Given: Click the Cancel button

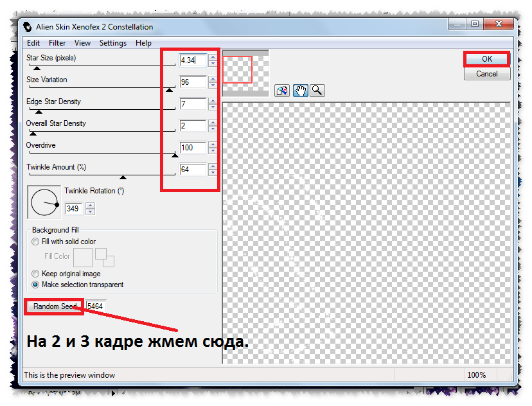Looking at the screenshot, I should point(487,74).
